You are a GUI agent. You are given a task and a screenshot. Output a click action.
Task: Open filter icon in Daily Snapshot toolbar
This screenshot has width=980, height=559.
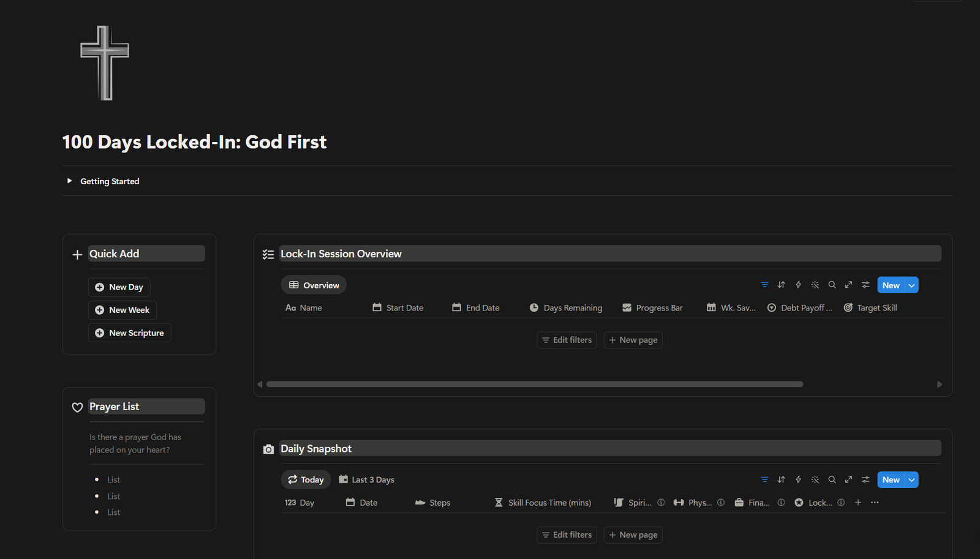point(764,479)
